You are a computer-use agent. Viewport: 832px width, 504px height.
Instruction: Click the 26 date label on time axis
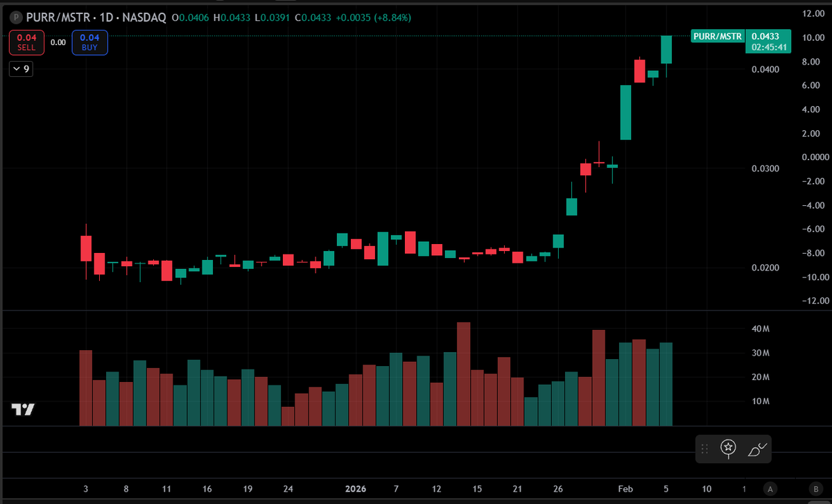(559, 488)
